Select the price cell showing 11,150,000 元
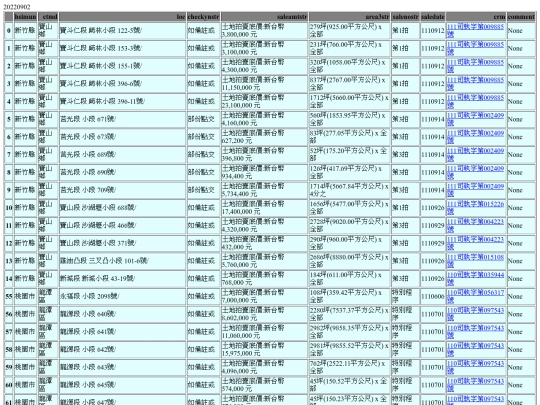Image resolution: width=540 pixels, height=405 pixels. pos(264,84)
